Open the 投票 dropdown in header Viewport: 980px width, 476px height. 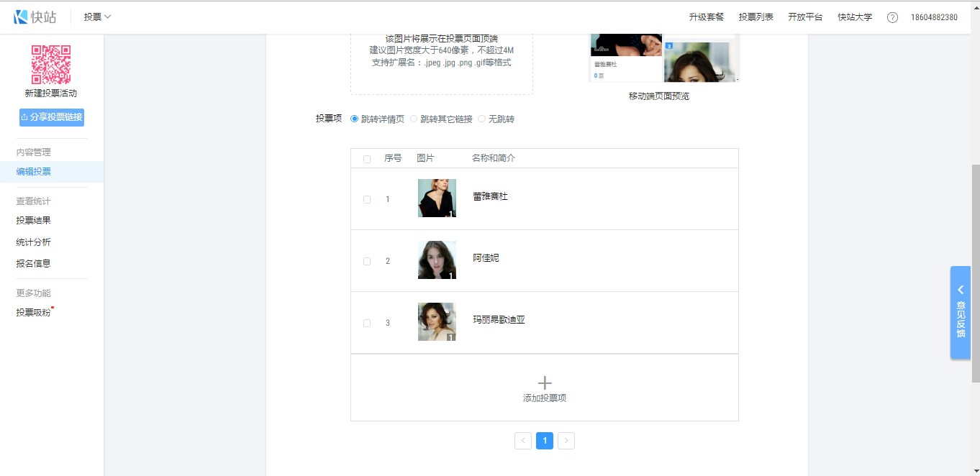(97, 17)
